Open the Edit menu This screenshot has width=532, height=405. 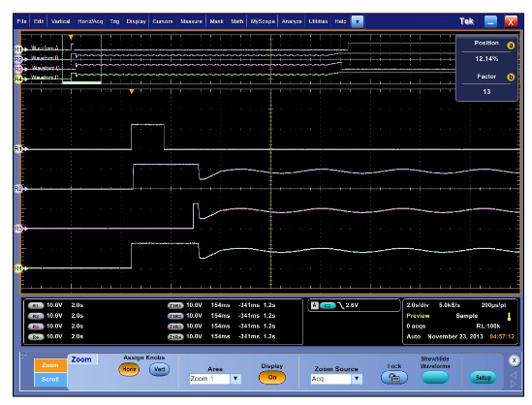click(x=39, y=21)
